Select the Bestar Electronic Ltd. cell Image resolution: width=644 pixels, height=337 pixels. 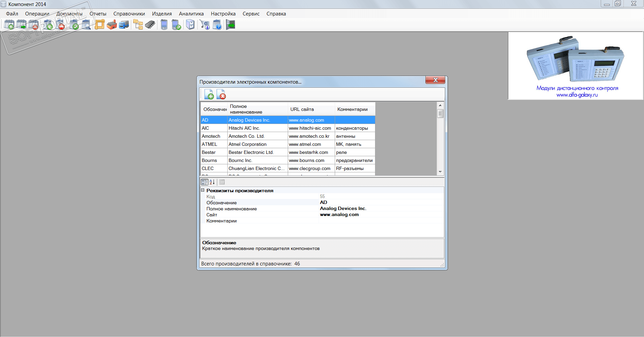pyautogui.click(x=258, y=152)
